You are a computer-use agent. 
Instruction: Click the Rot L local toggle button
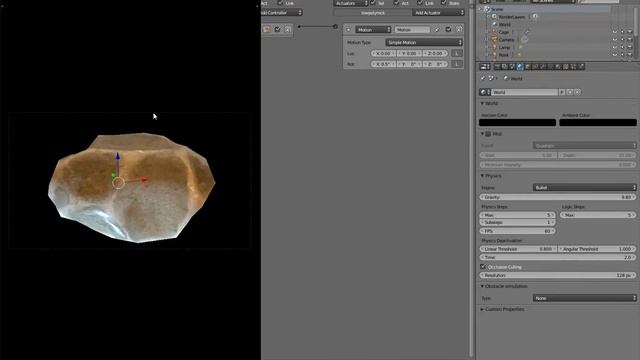pyautogui.click(x=457, y=64)
